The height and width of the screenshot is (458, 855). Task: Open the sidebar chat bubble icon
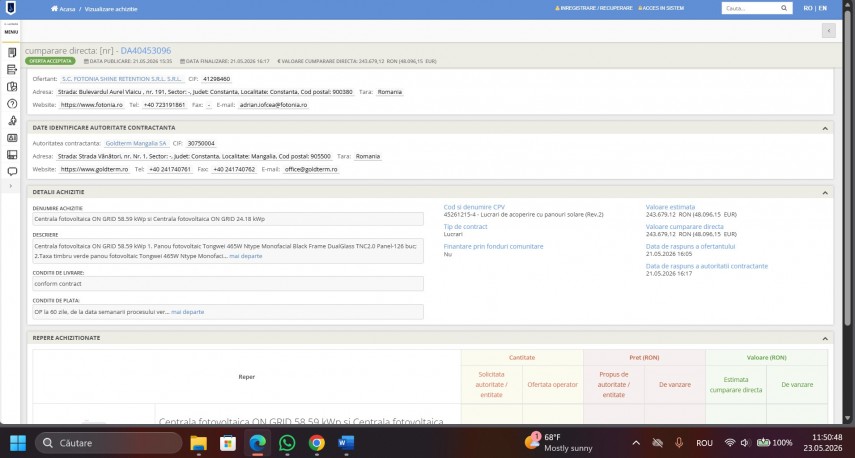[x=11, y=171]
